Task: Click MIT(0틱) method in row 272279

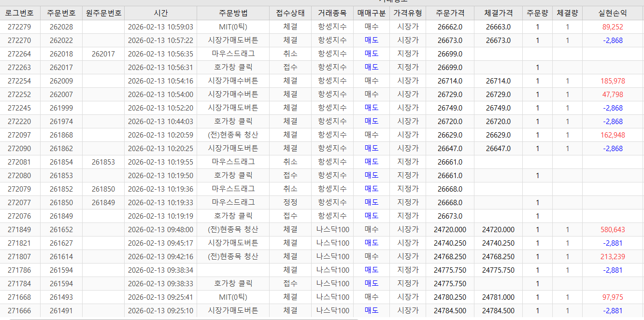Action: 233,27
